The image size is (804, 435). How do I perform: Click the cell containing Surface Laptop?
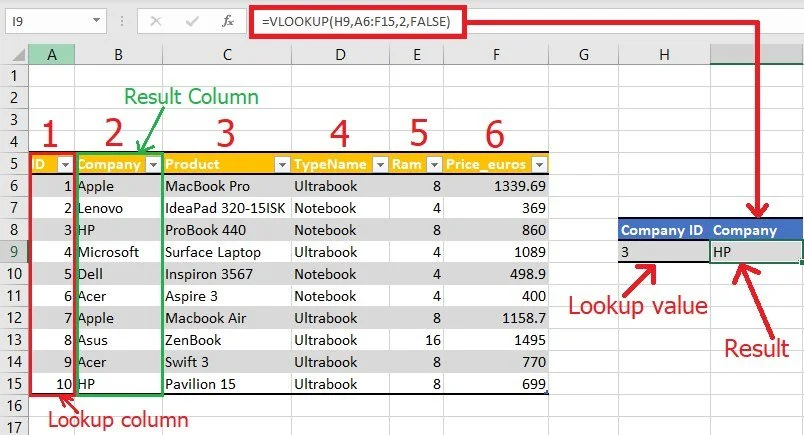click(227, 252)
